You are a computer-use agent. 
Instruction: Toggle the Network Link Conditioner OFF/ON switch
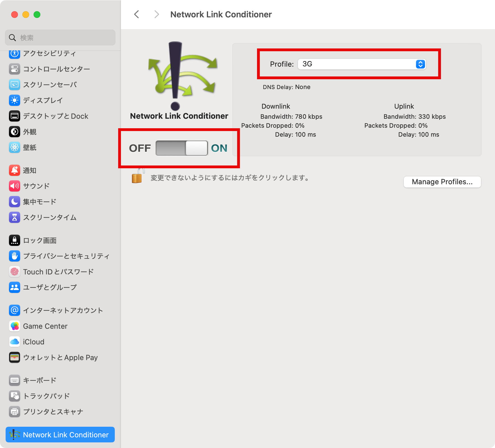coord(181,148)
